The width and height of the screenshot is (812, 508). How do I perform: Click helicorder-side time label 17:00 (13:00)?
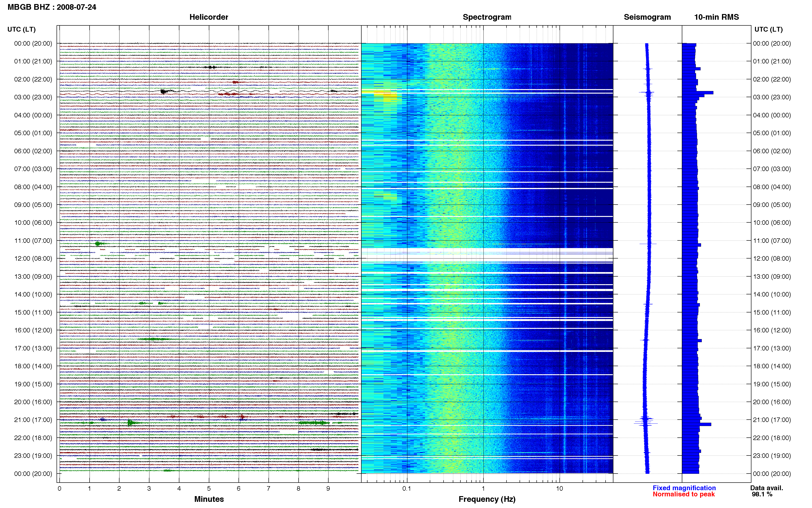(33, 348)
